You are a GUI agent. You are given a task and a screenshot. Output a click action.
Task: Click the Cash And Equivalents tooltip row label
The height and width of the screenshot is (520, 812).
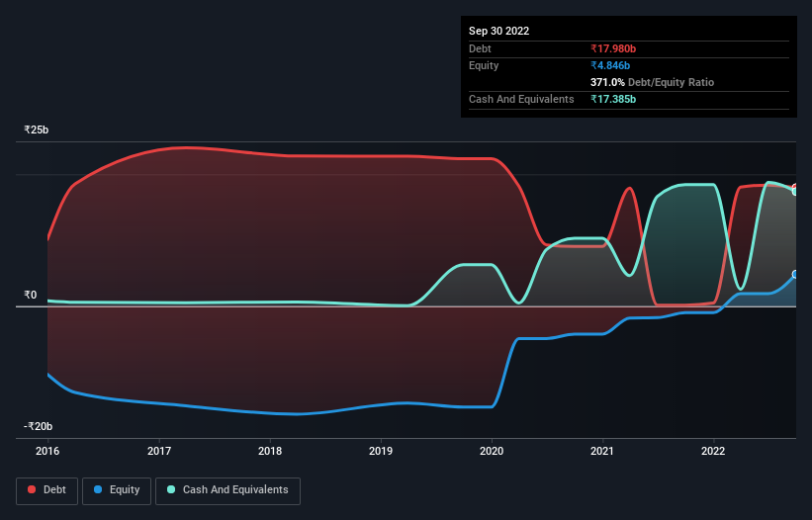pyautogui.click(x=521, y=99)
